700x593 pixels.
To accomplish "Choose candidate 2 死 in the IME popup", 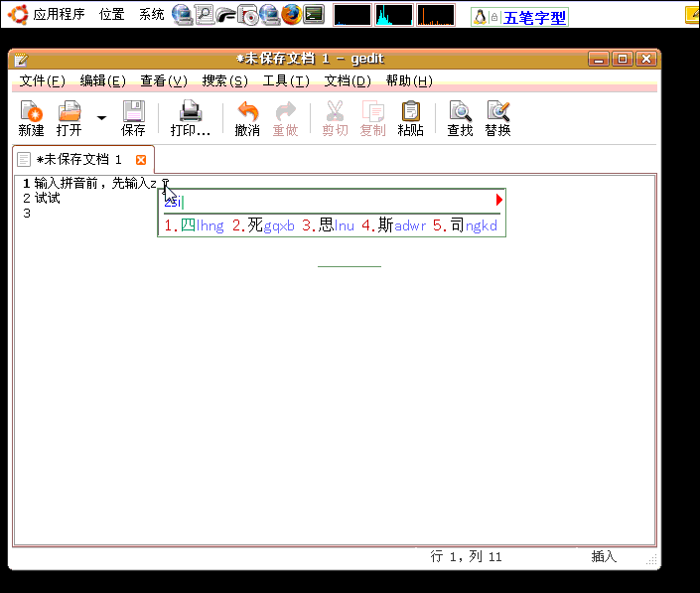I will (x=263, y=225).
